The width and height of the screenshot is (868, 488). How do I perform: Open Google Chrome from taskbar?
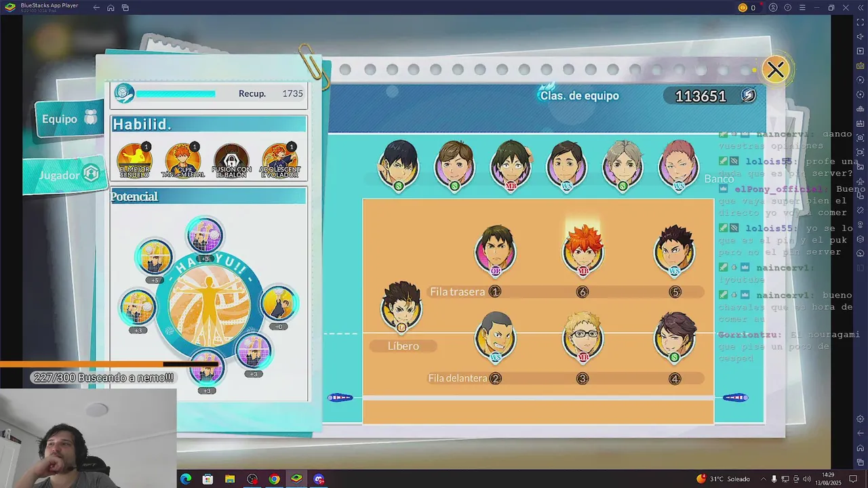(274, 479)
